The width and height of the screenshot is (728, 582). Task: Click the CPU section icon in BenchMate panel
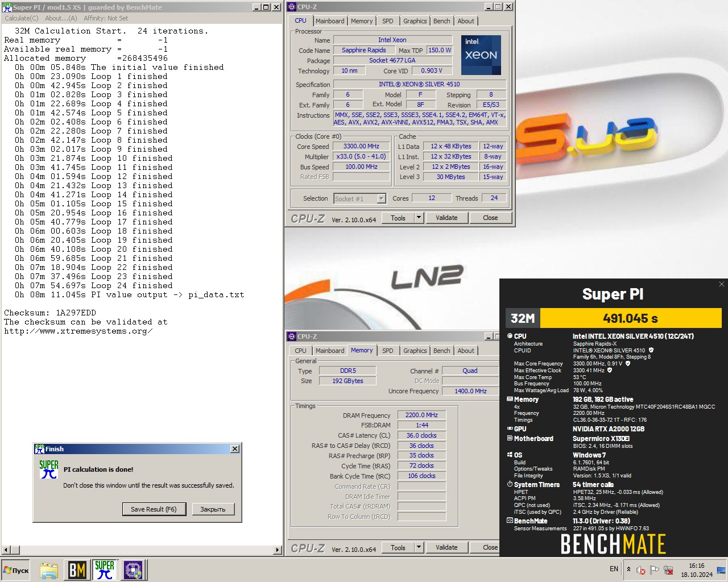click(x=510, y=336)
